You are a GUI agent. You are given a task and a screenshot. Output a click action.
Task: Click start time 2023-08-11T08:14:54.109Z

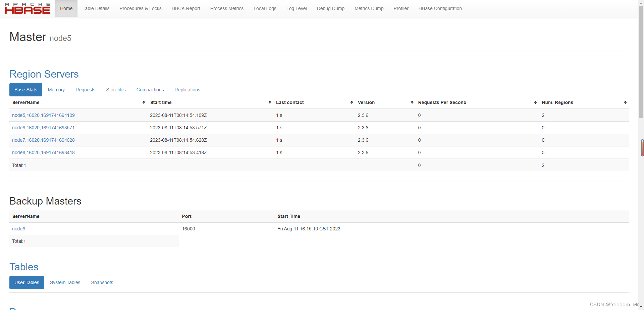click(178, 115)
